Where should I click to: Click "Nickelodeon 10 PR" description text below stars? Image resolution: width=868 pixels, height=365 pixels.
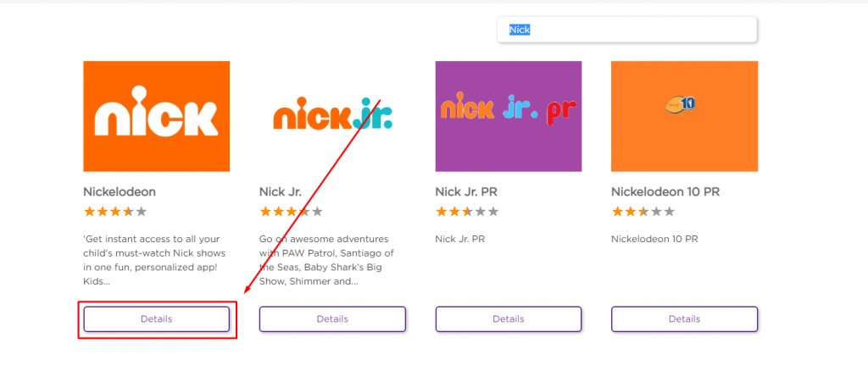[x=654, y=240]
